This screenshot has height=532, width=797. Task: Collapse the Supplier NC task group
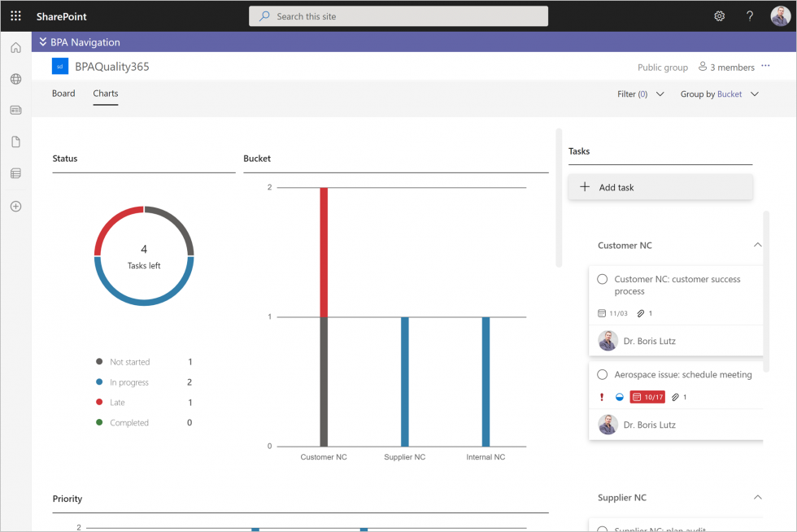pos(757,497)
